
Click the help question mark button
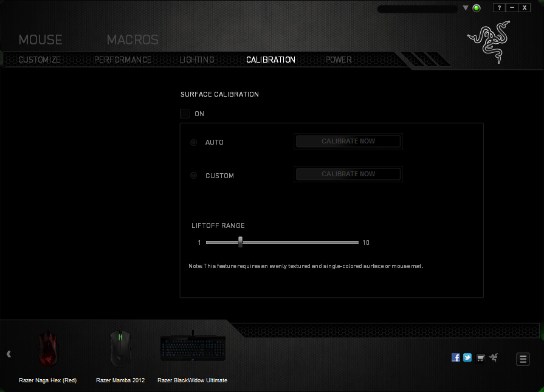coord(499,8)
